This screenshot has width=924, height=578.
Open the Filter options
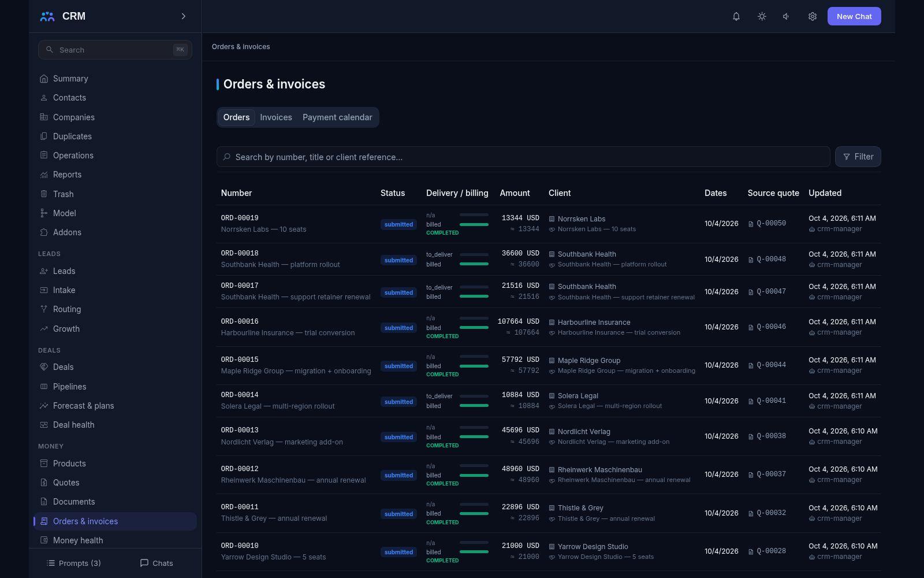858,157
